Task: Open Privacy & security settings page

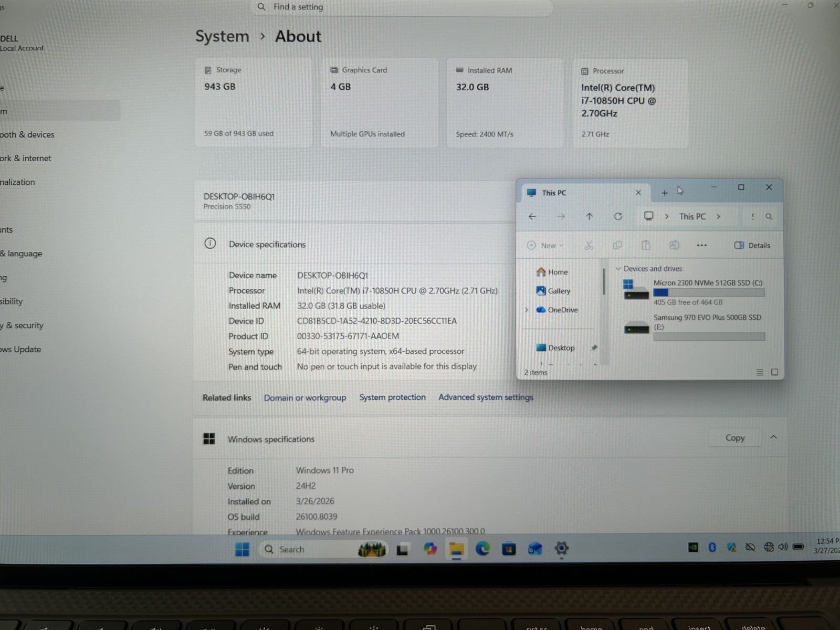Action: tap(22, 325)
